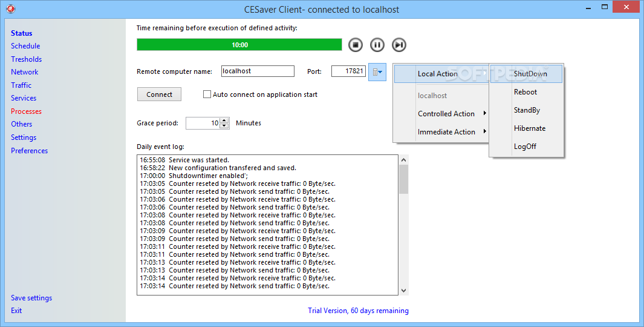Choose LogOff from the submenu

526,146
